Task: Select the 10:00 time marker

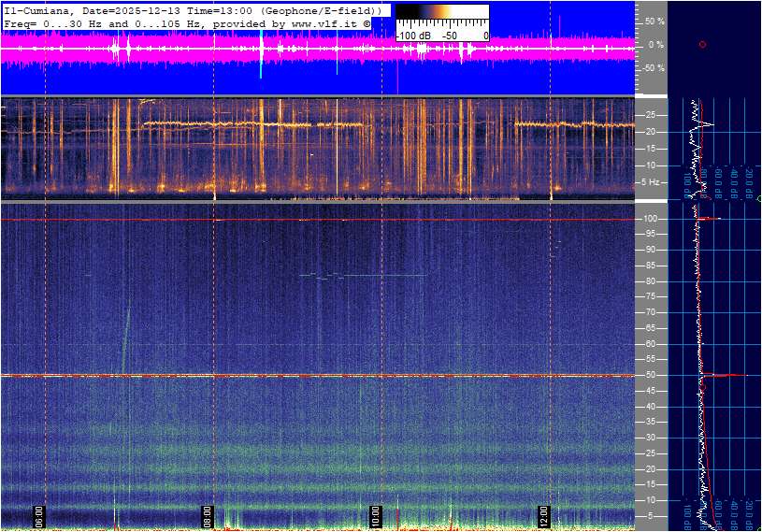Action: point(375,515)
